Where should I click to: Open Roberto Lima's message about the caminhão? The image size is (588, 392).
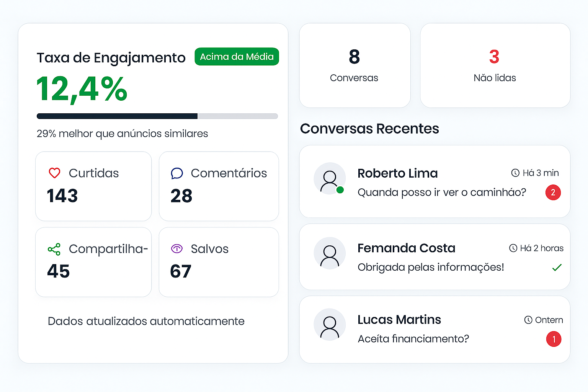pyautogui.click(x=442, y=192)
